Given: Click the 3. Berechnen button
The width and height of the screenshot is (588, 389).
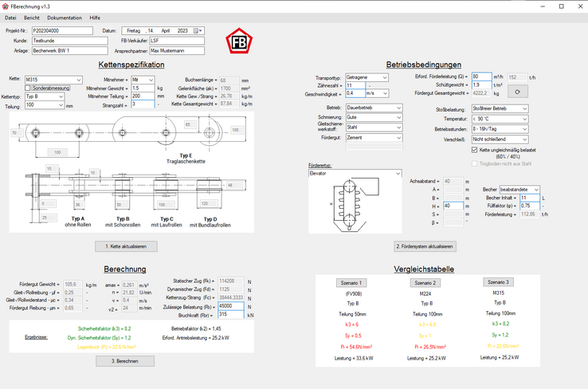Looking at the screenshot, I should coord(125,361).
